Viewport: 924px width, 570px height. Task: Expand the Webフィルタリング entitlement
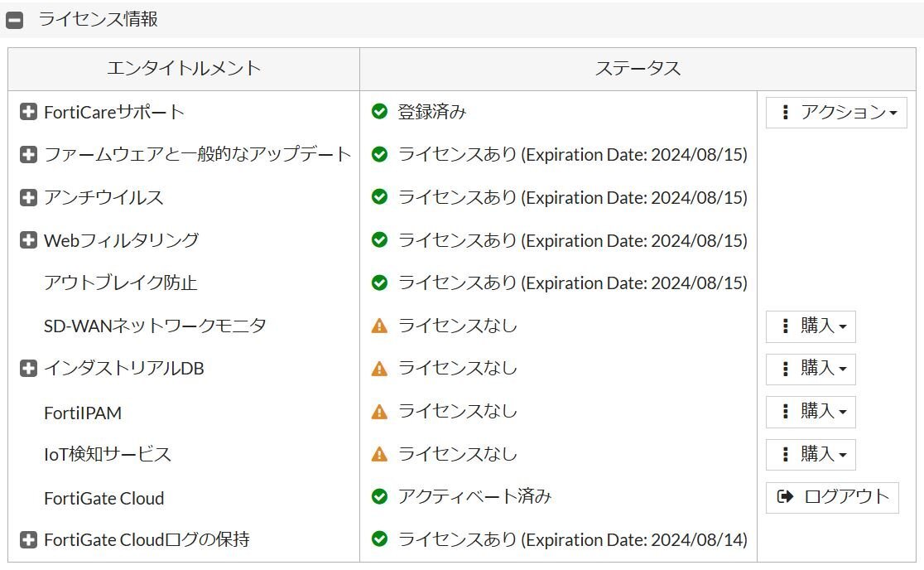click(28, 240)
